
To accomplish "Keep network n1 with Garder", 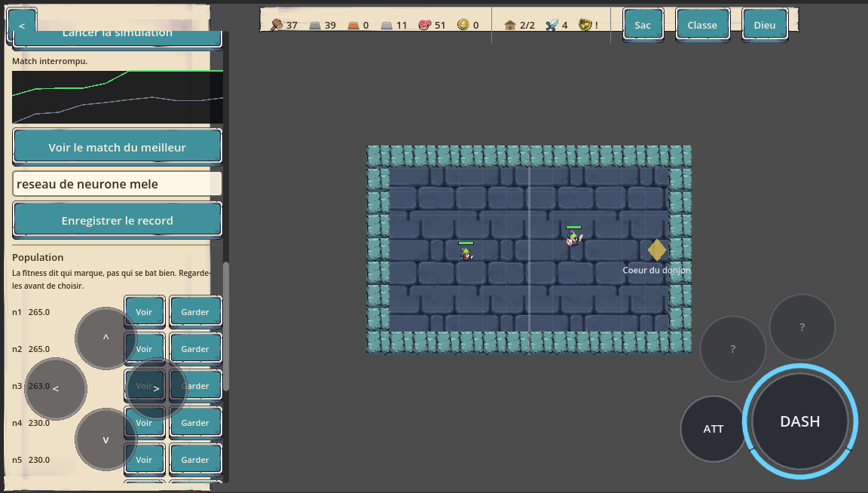I will tap(195, 312).
